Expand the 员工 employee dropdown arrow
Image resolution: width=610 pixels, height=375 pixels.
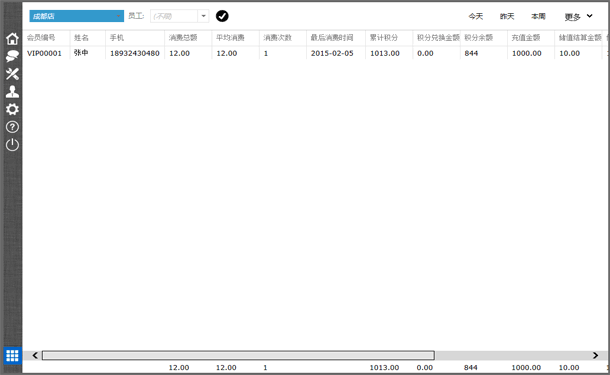(x=203, y=16)
